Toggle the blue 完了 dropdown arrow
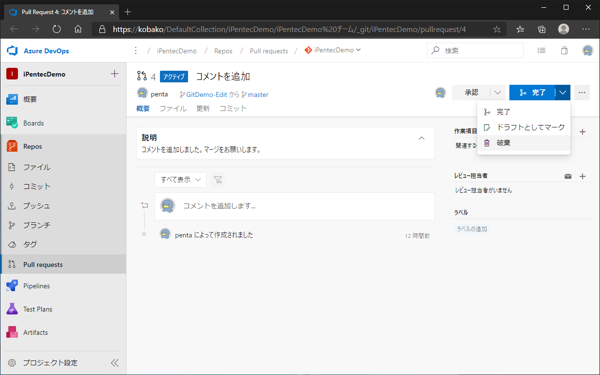 (562, 93)
